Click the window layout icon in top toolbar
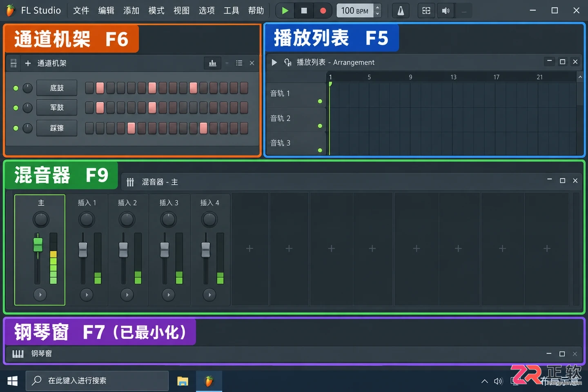588x392 pixels. tap(426, 11)
